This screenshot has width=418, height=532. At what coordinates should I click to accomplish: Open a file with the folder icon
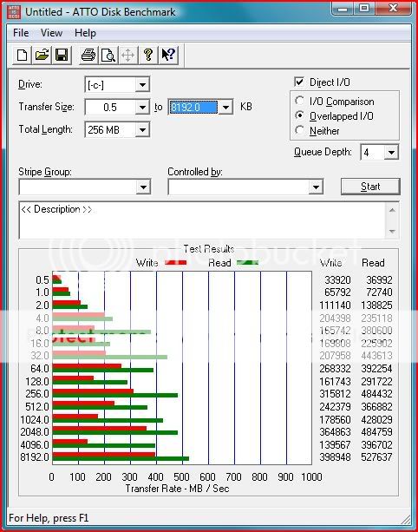point(42,55)
